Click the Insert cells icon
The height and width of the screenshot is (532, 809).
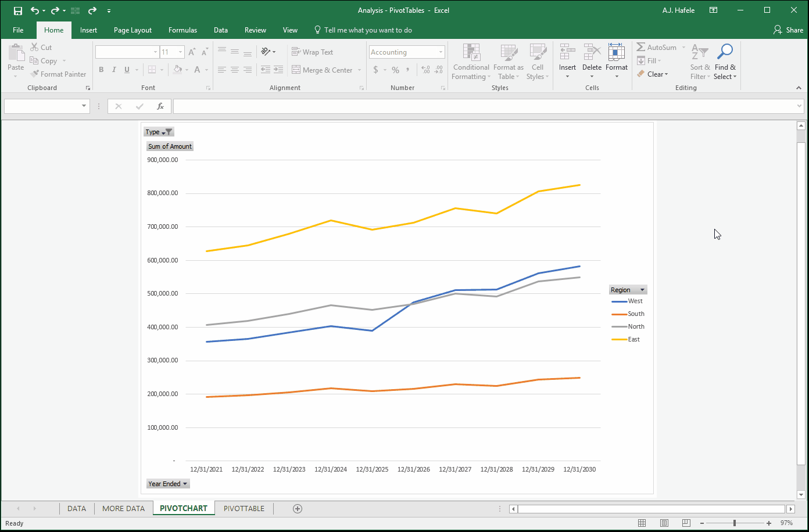tap(567, 52)
